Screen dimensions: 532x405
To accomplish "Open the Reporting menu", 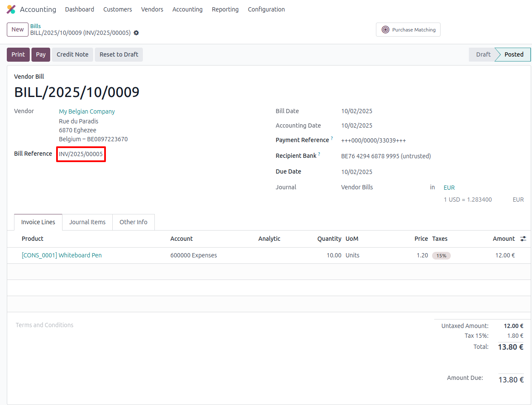I will pyautogui.click(x=225, y=9).
